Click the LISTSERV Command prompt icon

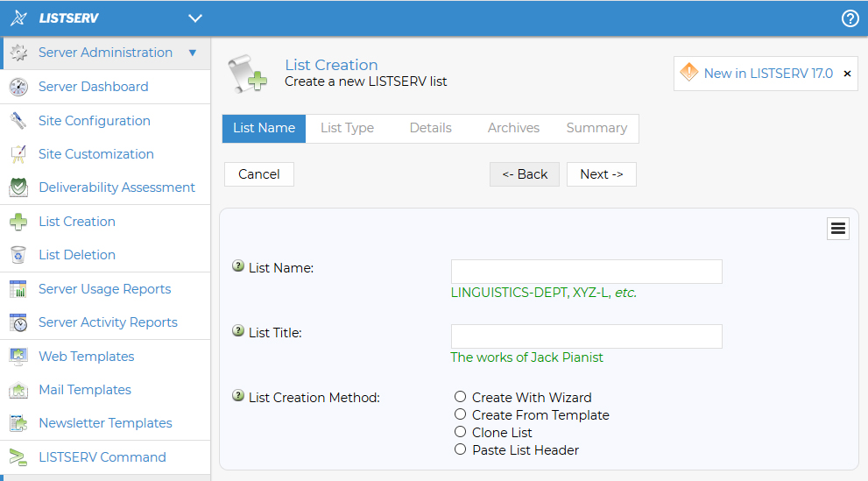pyautogui.click(x=18, y=457)
